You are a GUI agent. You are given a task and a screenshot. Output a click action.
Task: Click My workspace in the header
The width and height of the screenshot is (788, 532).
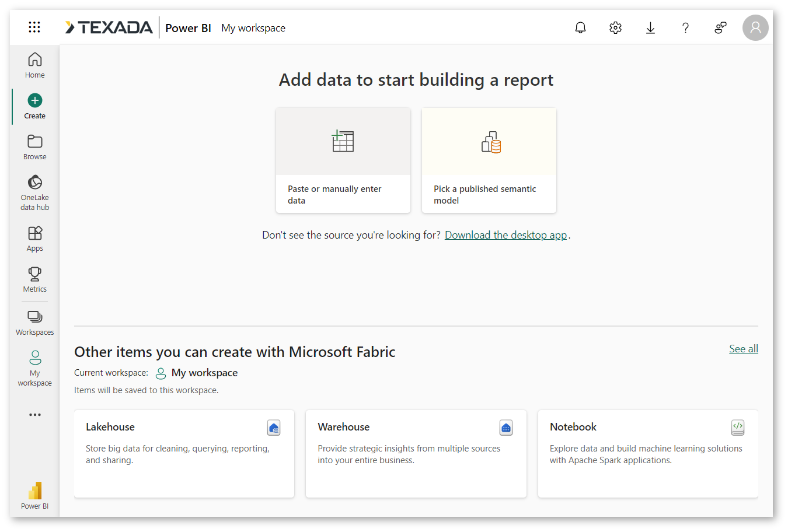pyautogui.click(x=253, y=28)
